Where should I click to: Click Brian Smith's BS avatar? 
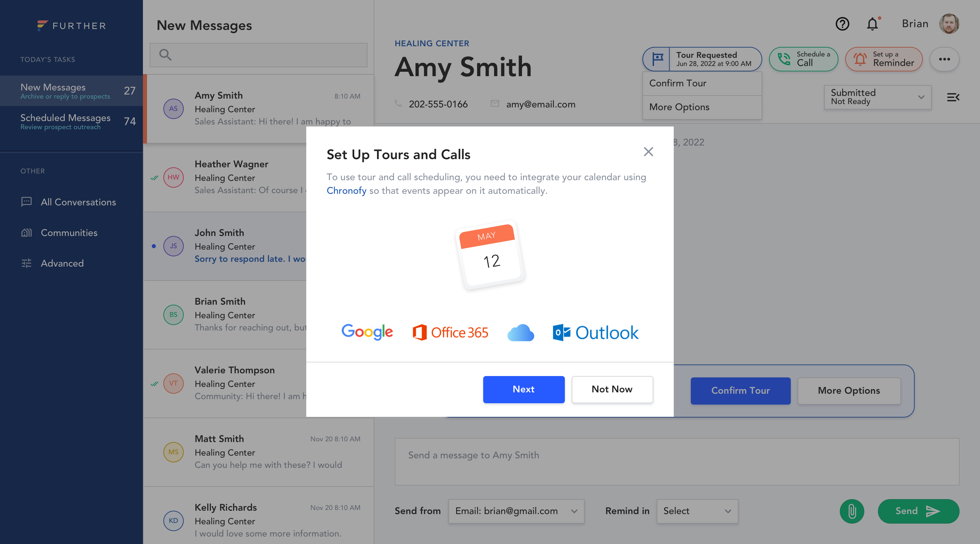[x=173, y=315]
